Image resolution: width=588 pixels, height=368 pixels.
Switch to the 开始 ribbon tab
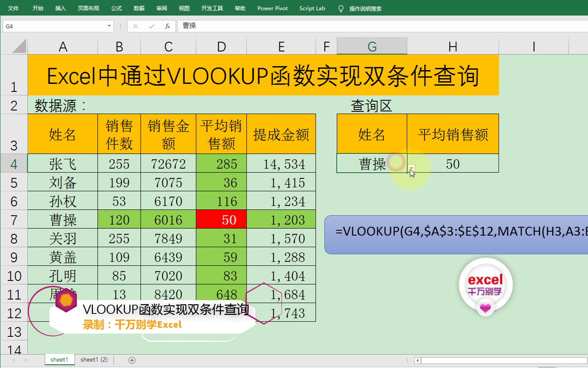pyautogui.click(x=38, y=8)
